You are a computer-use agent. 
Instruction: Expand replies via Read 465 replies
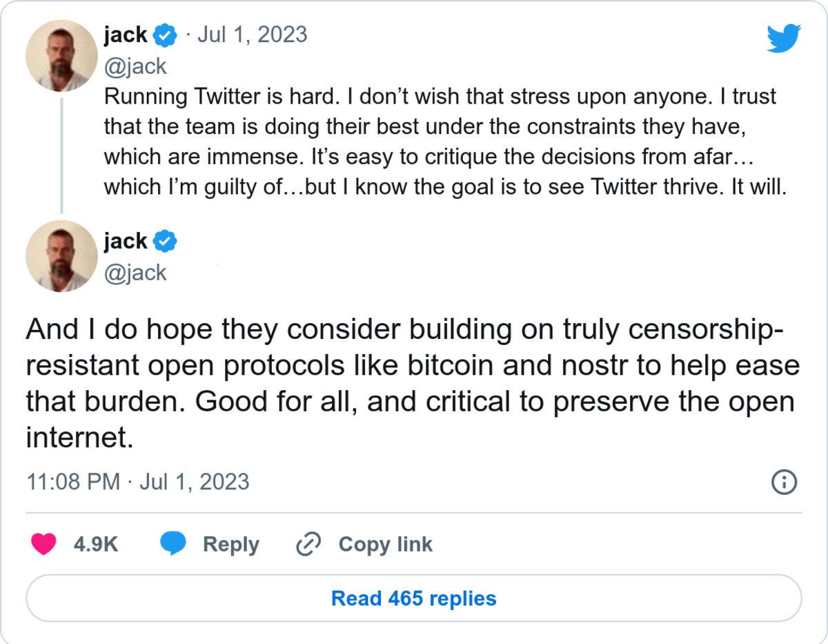[414, 599]
